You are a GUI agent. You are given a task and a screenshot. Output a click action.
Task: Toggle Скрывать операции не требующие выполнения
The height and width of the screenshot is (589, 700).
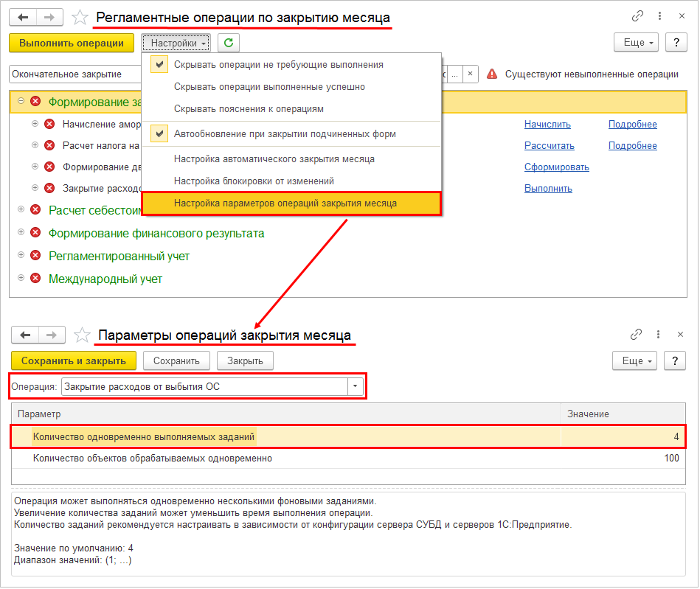pos(291,65)
